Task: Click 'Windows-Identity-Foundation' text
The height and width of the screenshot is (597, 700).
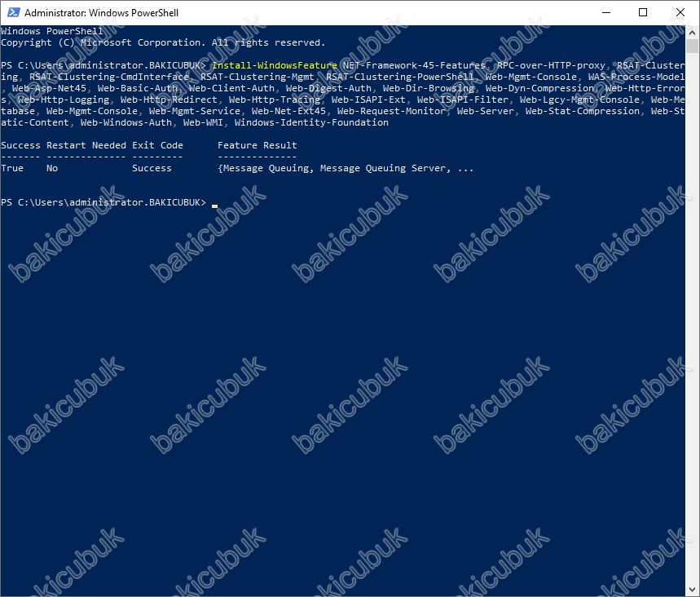Action: (311, 122)
